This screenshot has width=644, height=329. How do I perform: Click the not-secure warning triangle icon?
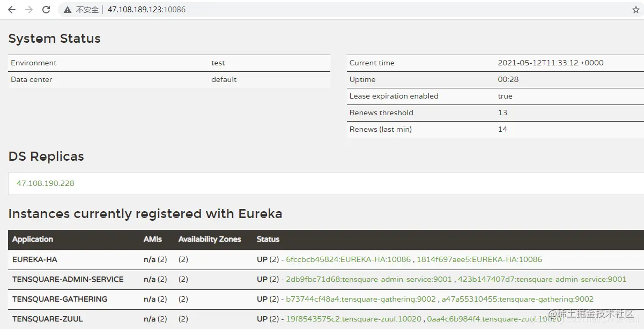click(x=67, y=10)
